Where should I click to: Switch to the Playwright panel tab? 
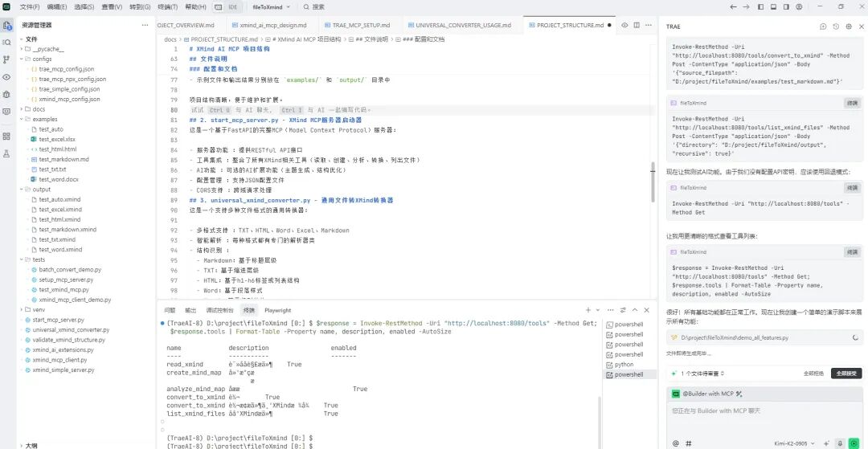tap(277, 311)
